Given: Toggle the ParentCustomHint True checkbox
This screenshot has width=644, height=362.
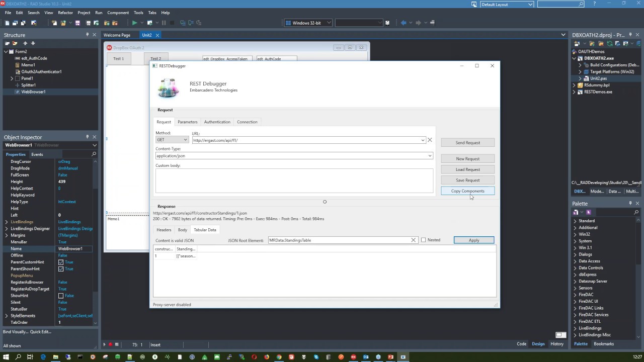Looking at the screenshot, I should [61, 262].
